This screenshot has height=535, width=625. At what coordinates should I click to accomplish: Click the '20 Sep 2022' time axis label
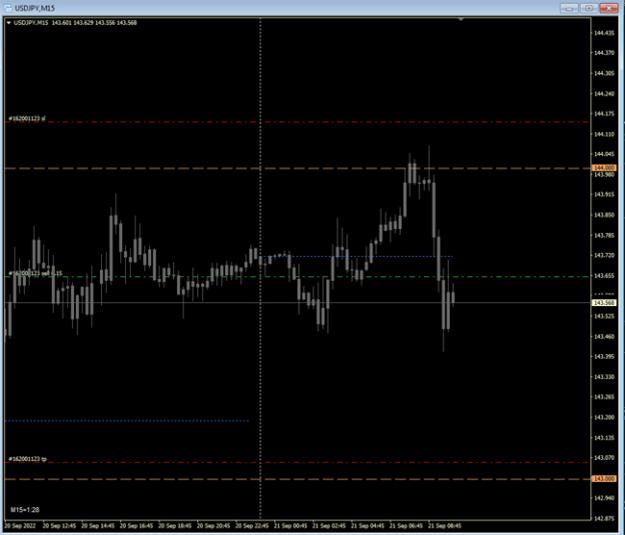point(20,526)
